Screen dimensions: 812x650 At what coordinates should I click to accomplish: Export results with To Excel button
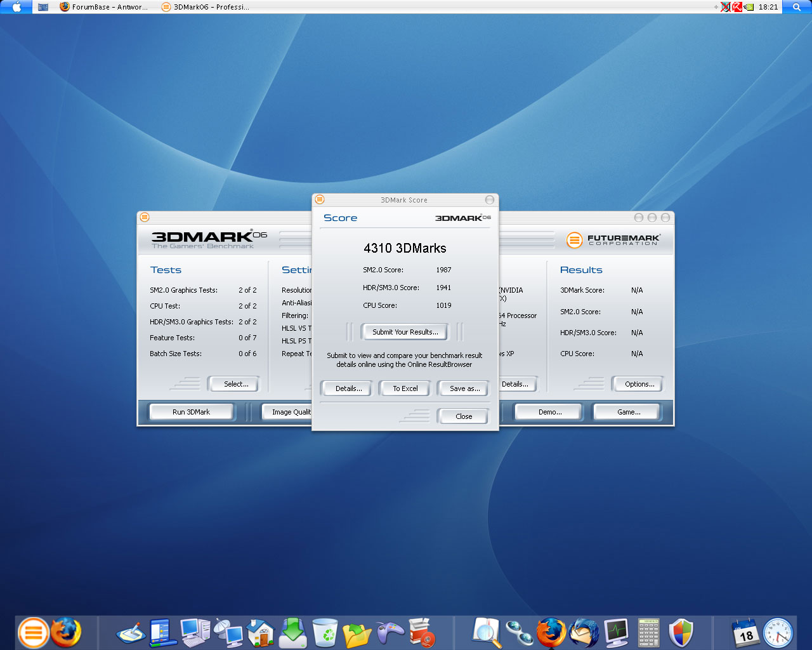[405, 388]
